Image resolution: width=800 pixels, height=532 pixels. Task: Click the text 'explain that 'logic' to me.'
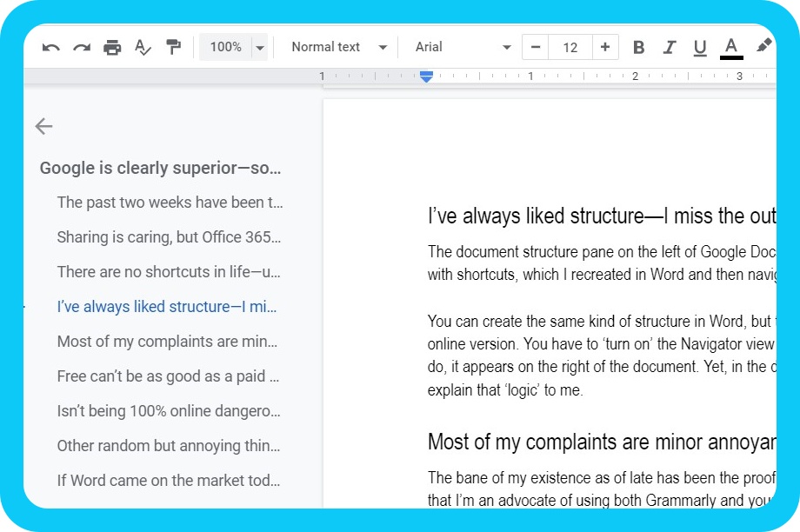pos(505,390)
